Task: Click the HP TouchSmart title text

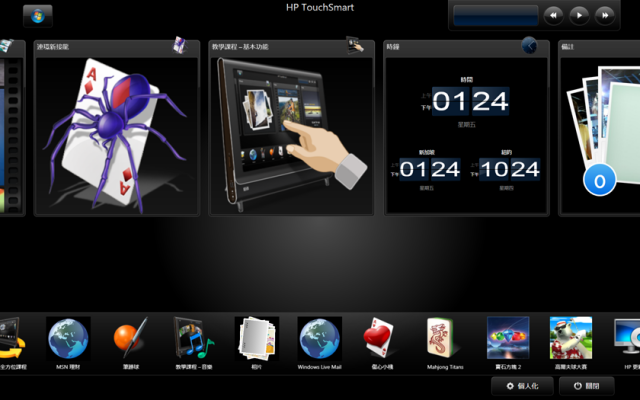Action: click(320, 7)
